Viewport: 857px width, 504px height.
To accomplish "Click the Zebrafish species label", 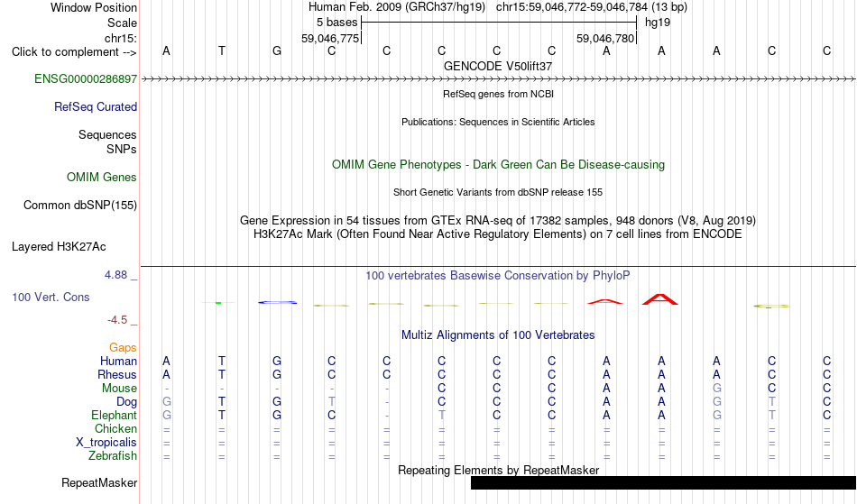I will (113, 456).
